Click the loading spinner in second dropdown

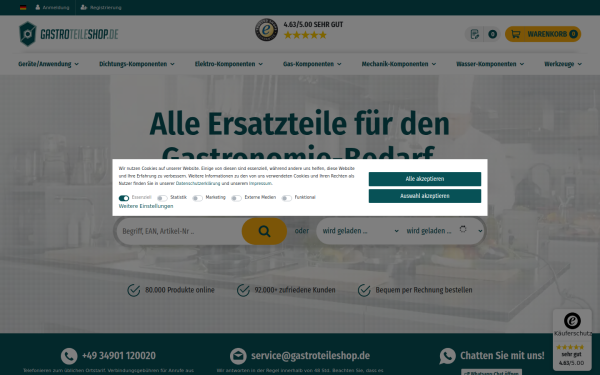pyautogui.click(x=463, y=229)
